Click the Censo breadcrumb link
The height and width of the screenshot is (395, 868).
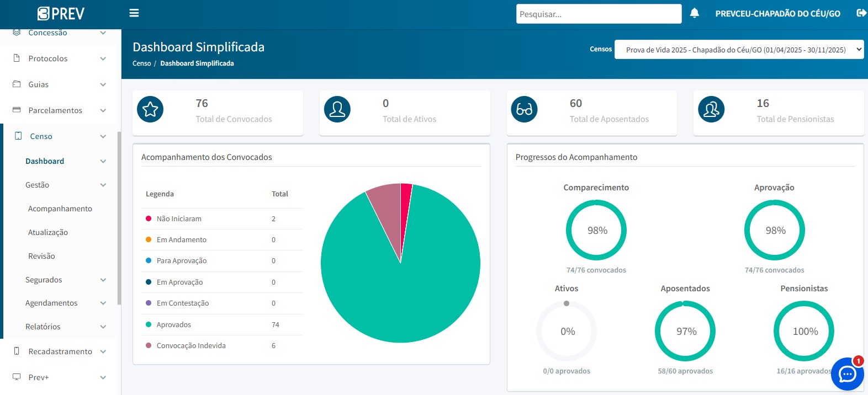(141, 63)
